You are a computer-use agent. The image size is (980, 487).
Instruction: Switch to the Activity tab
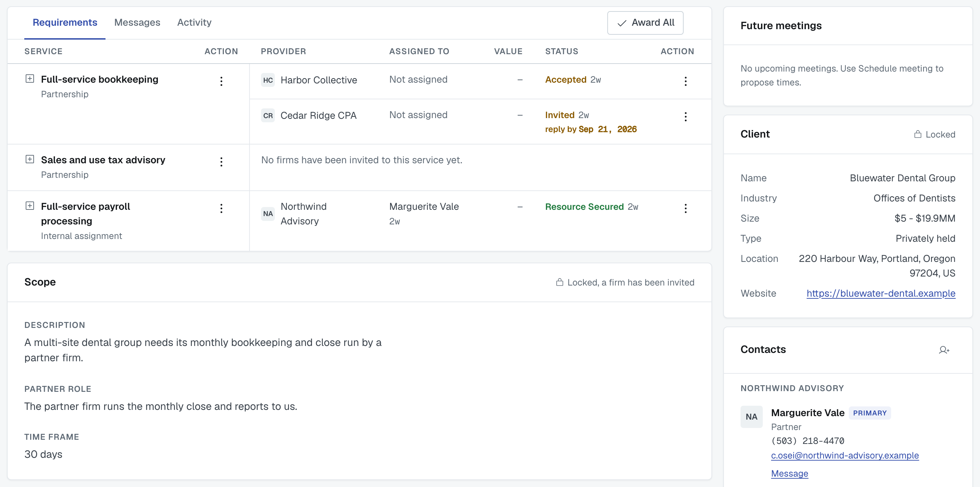click(194, 23)
